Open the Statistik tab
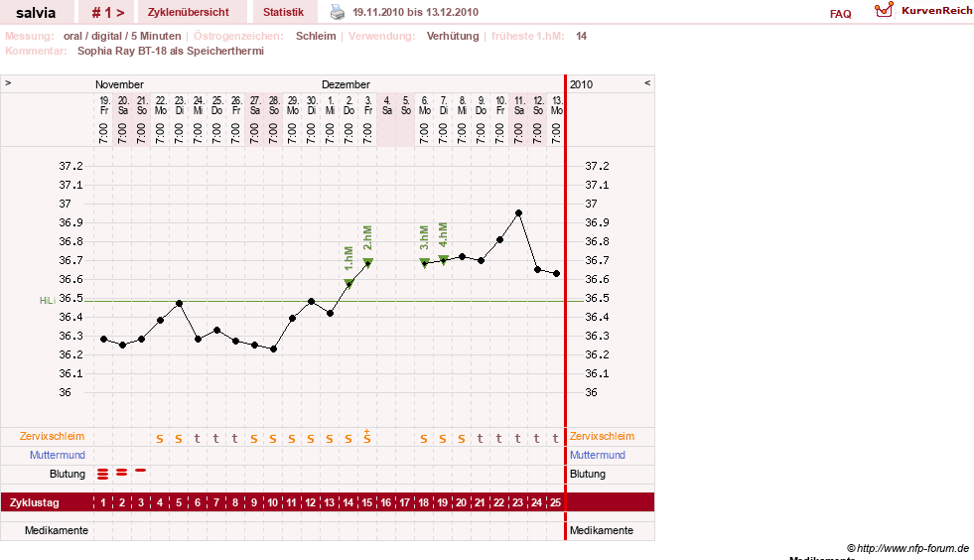974x560 pixels. (283, 12)
